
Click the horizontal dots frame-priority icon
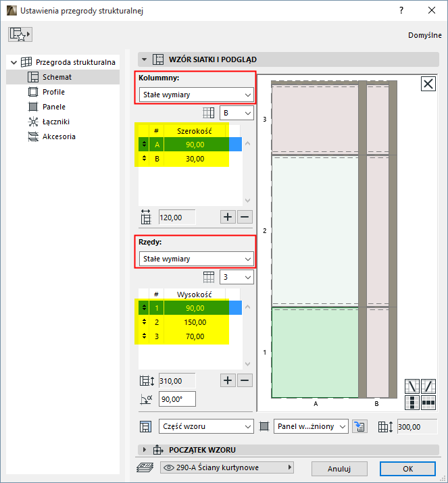pyautogui.click(x=428, y=403)
